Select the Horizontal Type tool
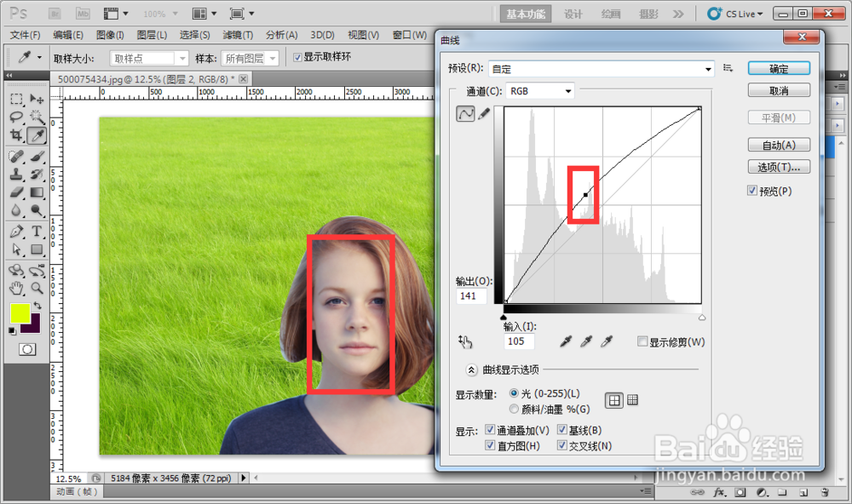The image size is (852, 504). pos(37,232)
